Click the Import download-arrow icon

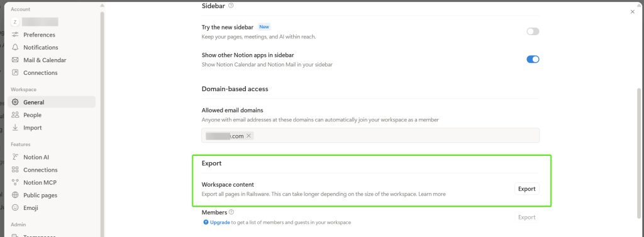point(15,128)
